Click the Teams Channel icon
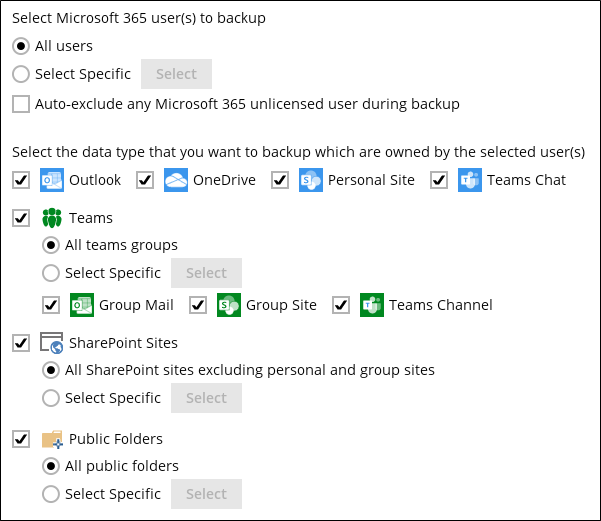 click(x=372, y=305)
